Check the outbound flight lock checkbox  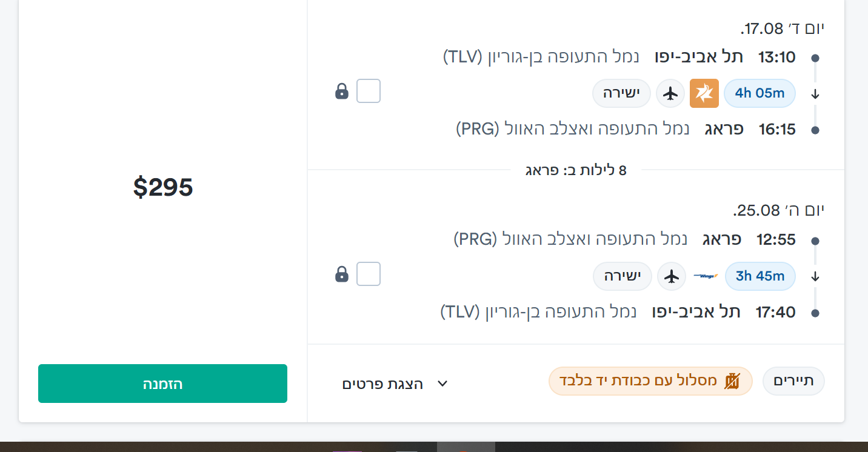click(369, 91)
